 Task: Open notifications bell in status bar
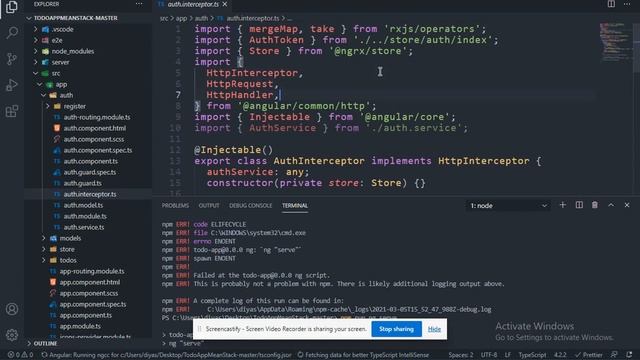(x=629, y=355)
